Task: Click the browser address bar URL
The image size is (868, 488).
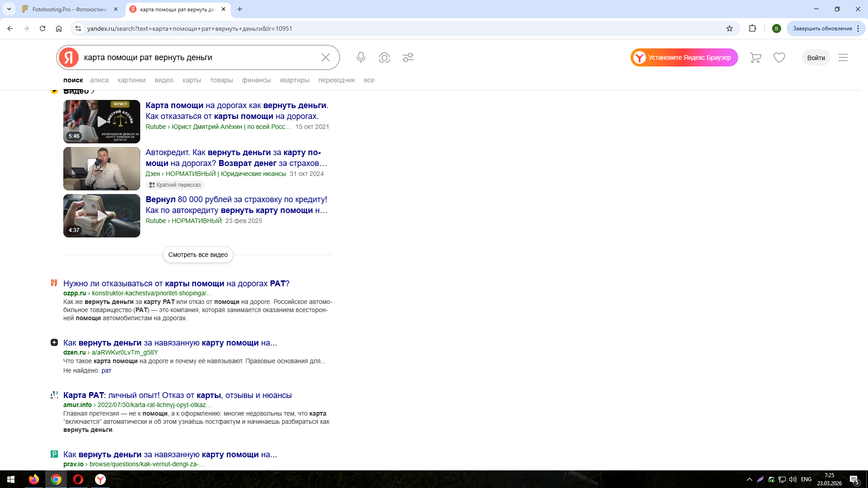Action: pyautogui.click(x=190, y=28)
